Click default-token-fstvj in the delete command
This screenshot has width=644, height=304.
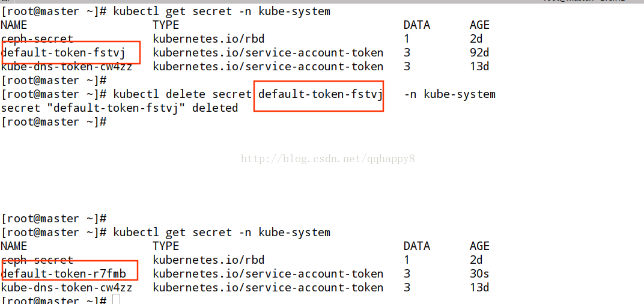point(321,94)
